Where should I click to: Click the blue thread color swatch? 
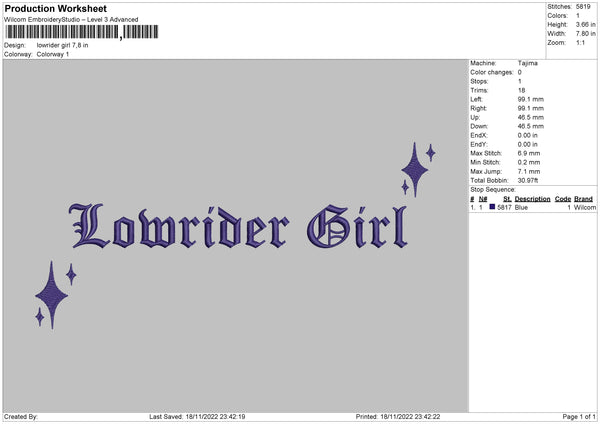[x=492, y=207]
